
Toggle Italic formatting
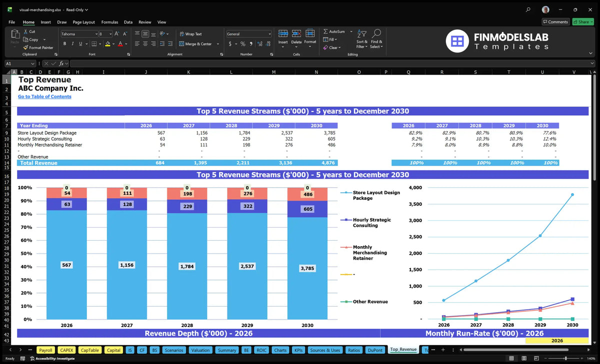click(x=72, y=44)
